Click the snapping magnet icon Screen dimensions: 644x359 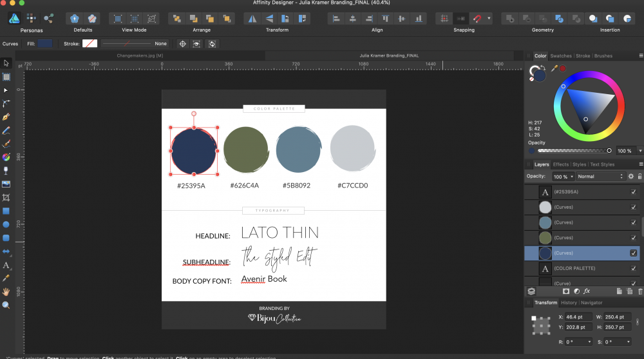(x=478, y=19)
